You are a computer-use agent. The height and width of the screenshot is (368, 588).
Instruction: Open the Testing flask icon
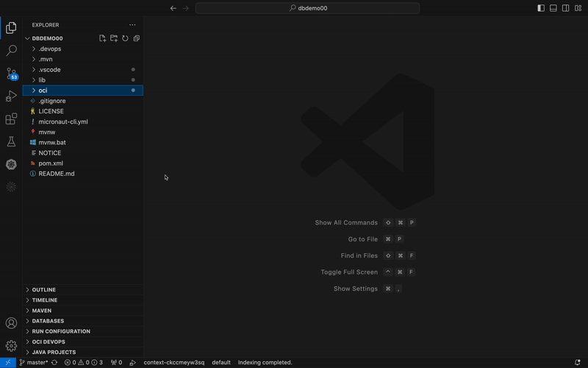[x=11, y=141]
